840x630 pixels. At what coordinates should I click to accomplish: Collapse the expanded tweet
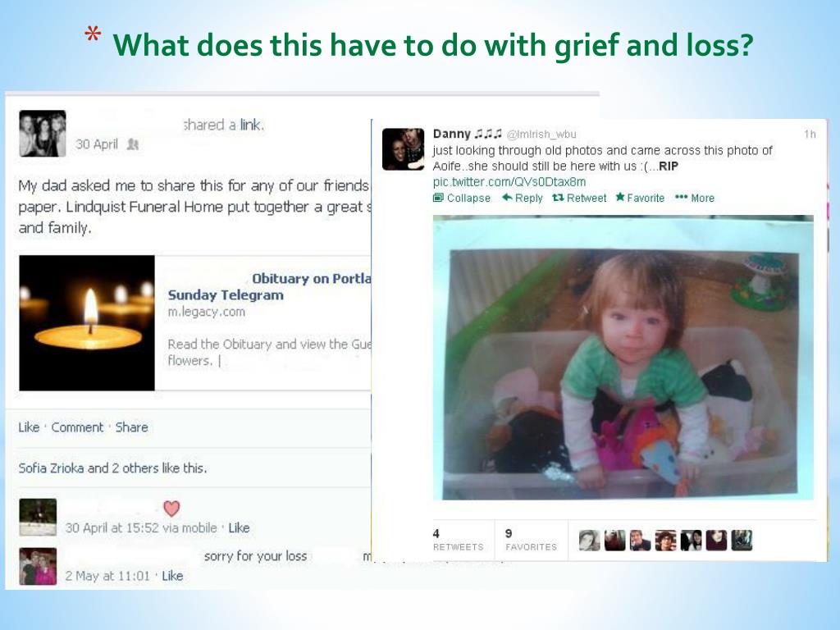tap(461, 198)
